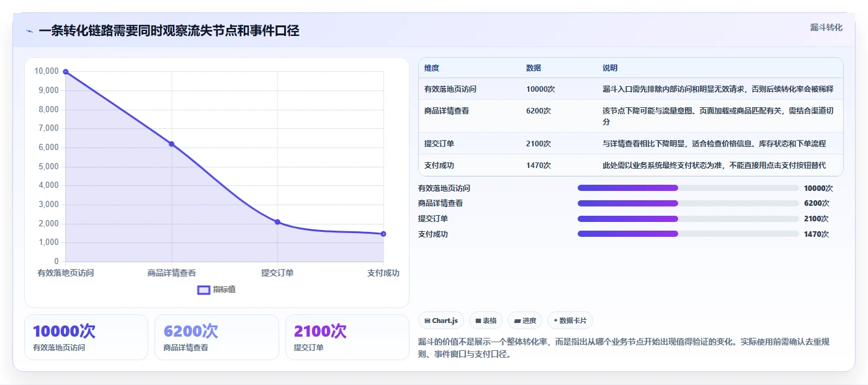Click the 支付成功 x-axis label

(383, 273)
